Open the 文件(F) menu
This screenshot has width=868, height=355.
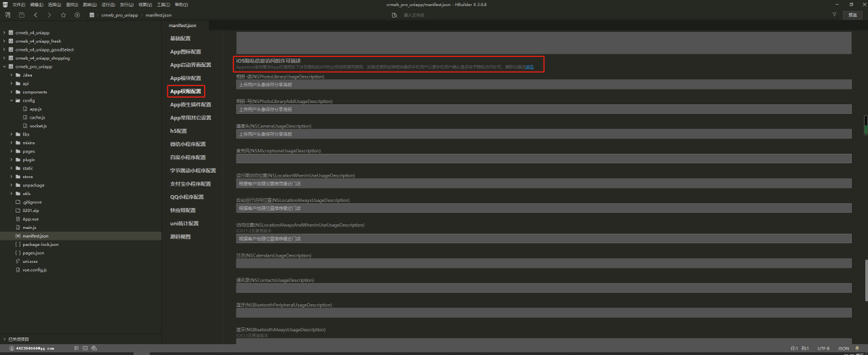[x=18, y=4]
